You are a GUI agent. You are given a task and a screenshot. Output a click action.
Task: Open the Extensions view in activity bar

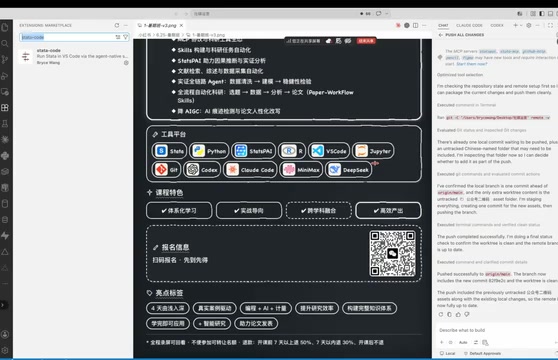click(x=5, y=107)
